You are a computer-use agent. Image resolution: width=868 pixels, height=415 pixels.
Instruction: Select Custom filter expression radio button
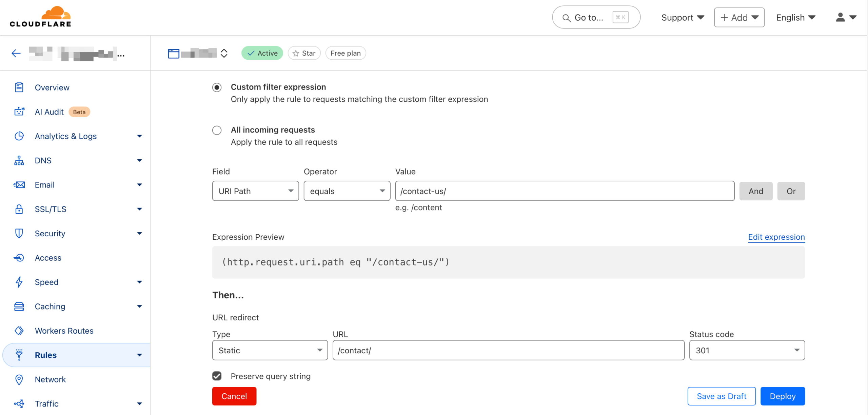tap(217, 87)
